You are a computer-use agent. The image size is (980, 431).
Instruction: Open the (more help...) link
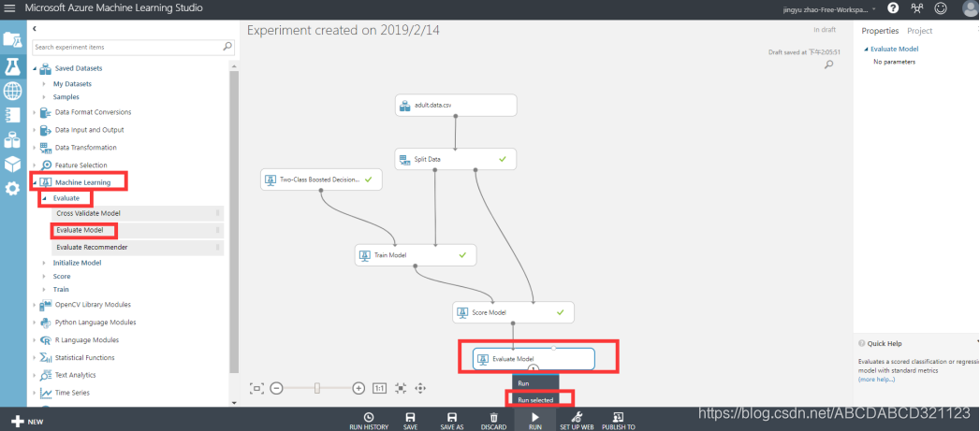point(876,380)
